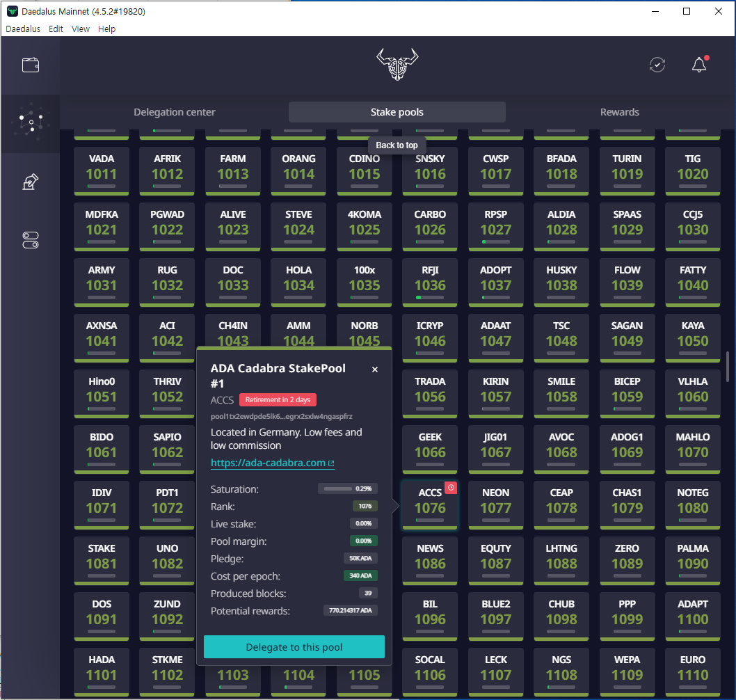
Task: Click the Back to top button
Action: [x=397, y=145]
